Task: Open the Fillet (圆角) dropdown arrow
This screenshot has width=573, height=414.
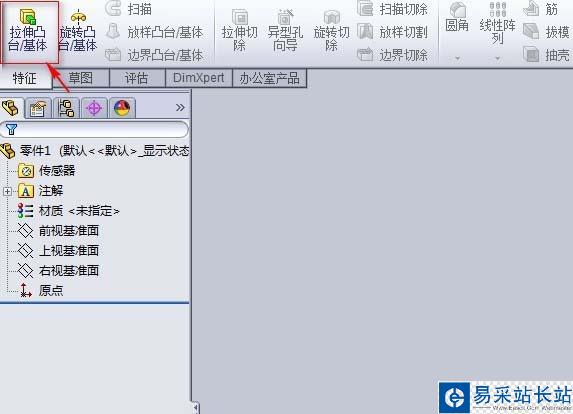Action: [x=458, y=58]
